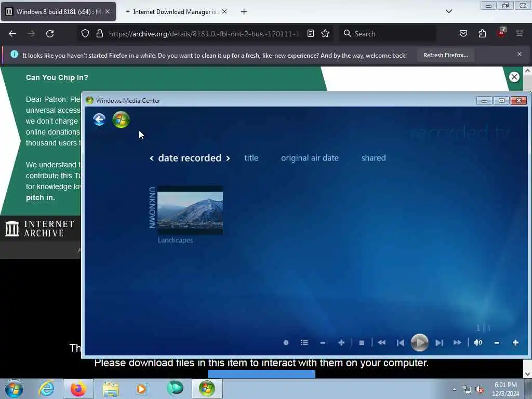Sort recordings by title
Image resolution: width=532 pixels, height=399 pixels.
coord(251,158)
